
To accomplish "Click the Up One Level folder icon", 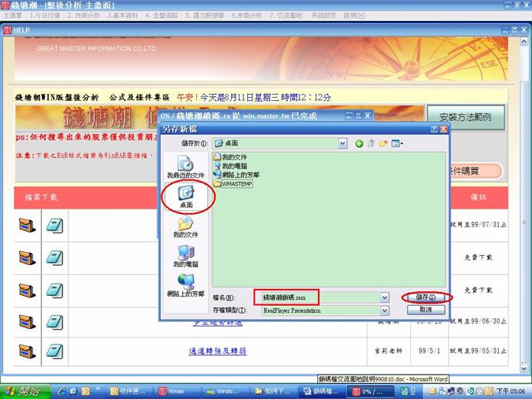I will [x=372, y=143].
